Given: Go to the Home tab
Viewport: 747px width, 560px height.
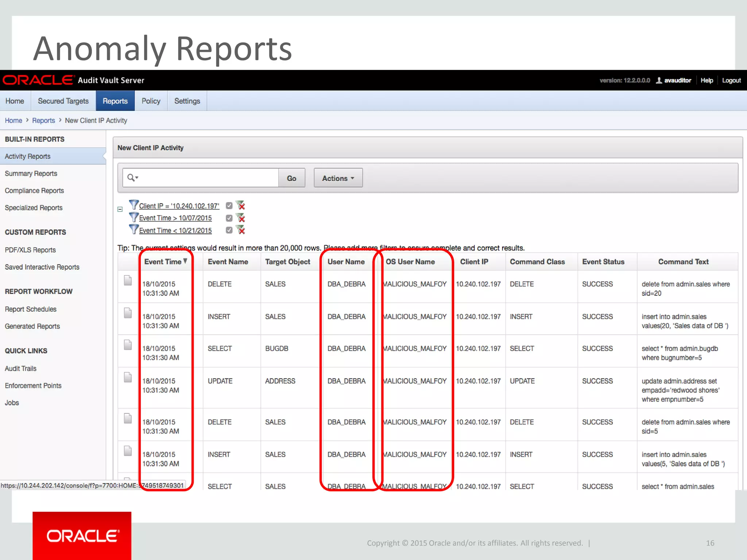Looking at the screenshot, I should (x=15, y=101).
